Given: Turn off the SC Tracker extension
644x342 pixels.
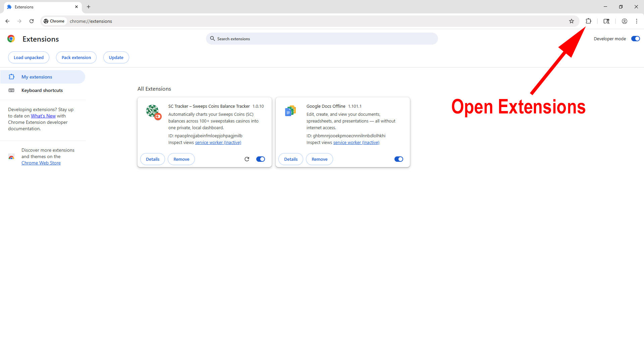Looking at the screenshot, I should pyautogui.click(x=261, y=159).
